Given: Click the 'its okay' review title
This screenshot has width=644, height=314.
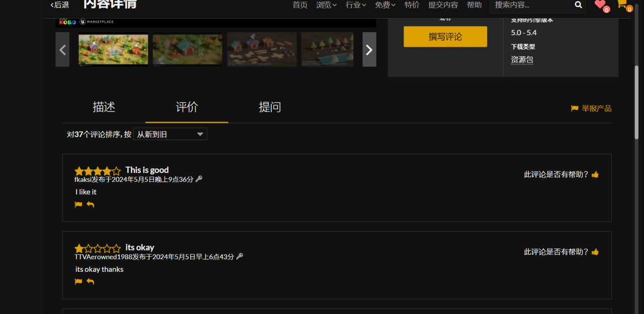Looking at the screenshot, I should coord(140,247).
